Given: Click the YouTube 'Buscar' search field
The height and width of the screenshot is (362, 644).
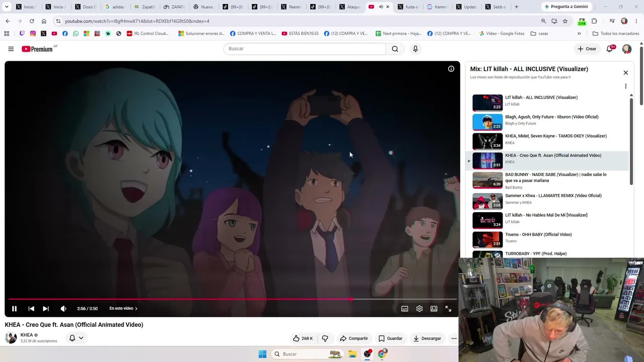Looking at the screenshot, I should point(304,49).
